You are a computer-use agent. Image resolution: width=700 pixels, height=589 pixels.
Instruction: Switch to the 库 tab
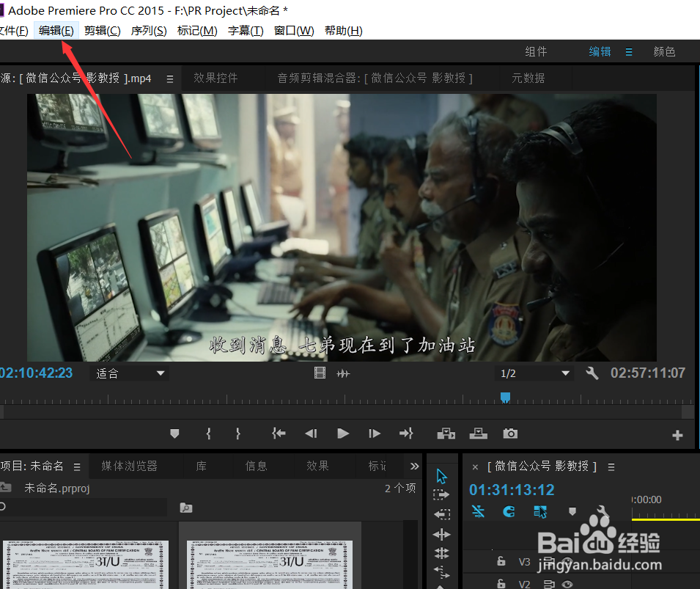202,466
